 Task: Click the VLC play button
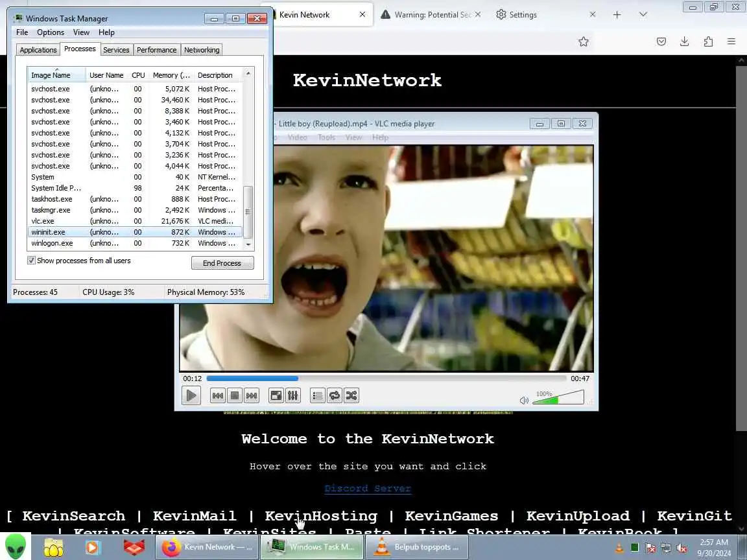click(x=191, y=396)
